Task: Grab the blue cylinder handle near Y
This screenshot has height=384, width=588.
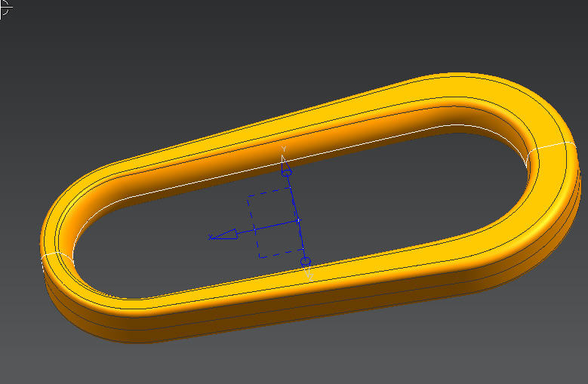Action: coord(287,172)
